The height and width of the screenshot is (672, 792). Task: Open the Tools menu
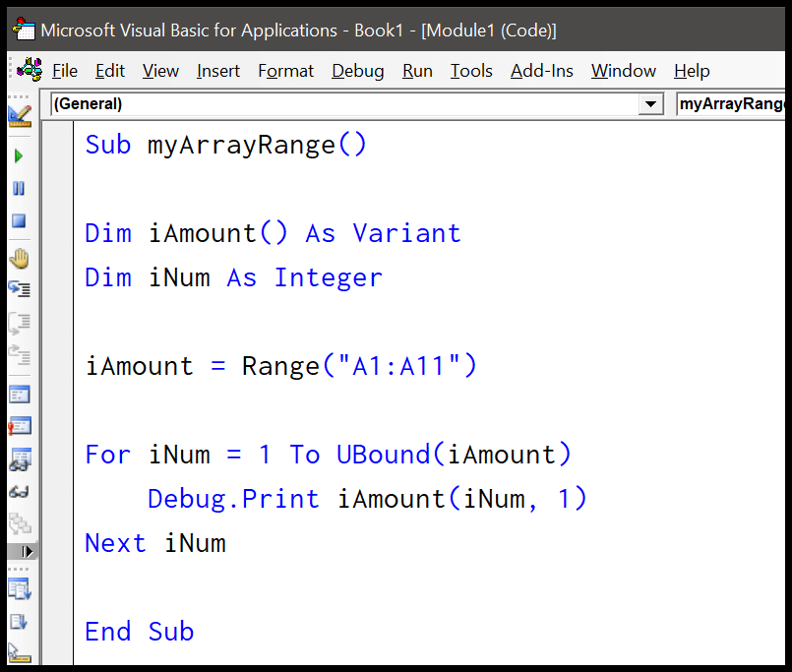click(471, 71)
